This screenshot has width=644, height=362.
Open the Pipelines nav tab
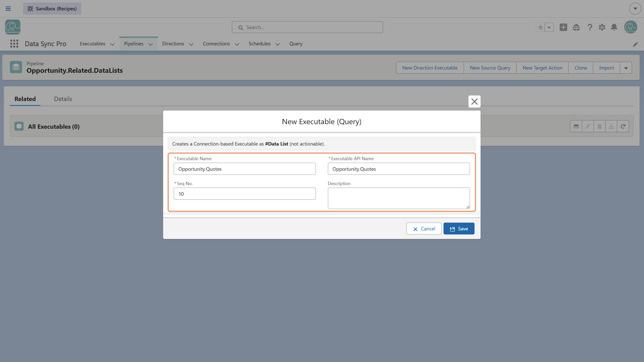point(134,43)
